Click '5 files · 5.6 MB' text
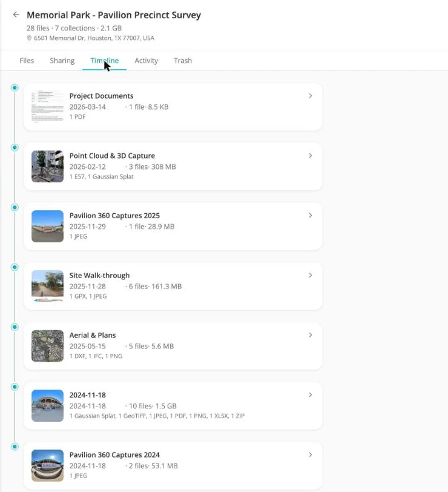Viewport: 448px width, 492px height. [150, 347]
